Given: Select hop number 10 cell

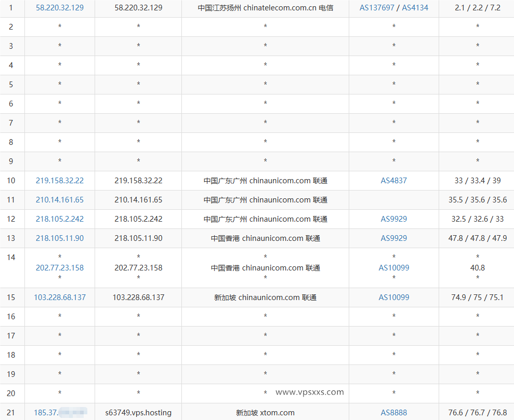Looking at the screenshot, I should [x=12, y=180].
